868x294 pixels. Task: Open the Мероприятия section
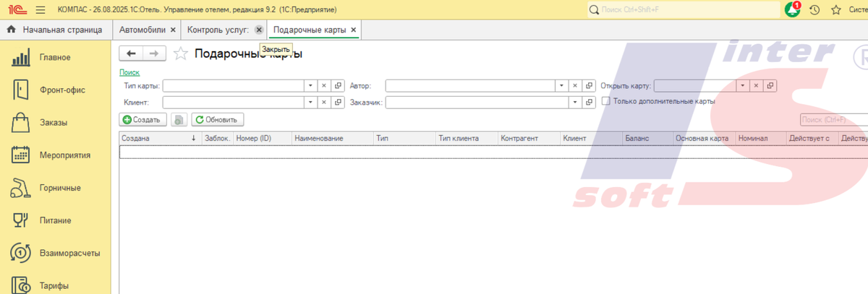[x=55, y=155]
